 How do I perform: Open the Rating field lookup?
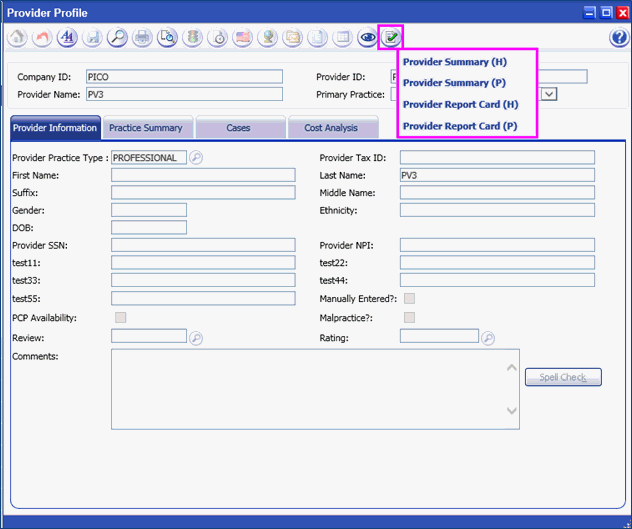pos(488,338)
